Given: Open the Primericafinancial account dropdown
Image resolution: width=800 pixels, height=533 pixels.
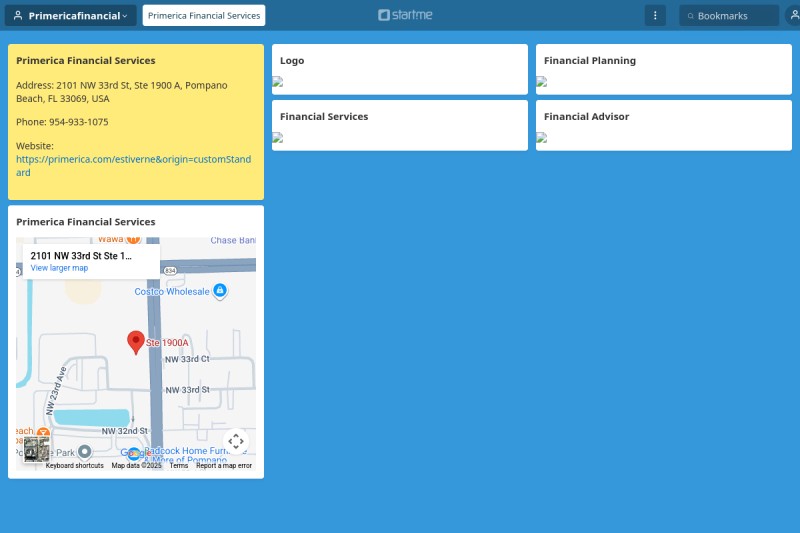Looking at the screenshot, I should (x=70, y=15).
